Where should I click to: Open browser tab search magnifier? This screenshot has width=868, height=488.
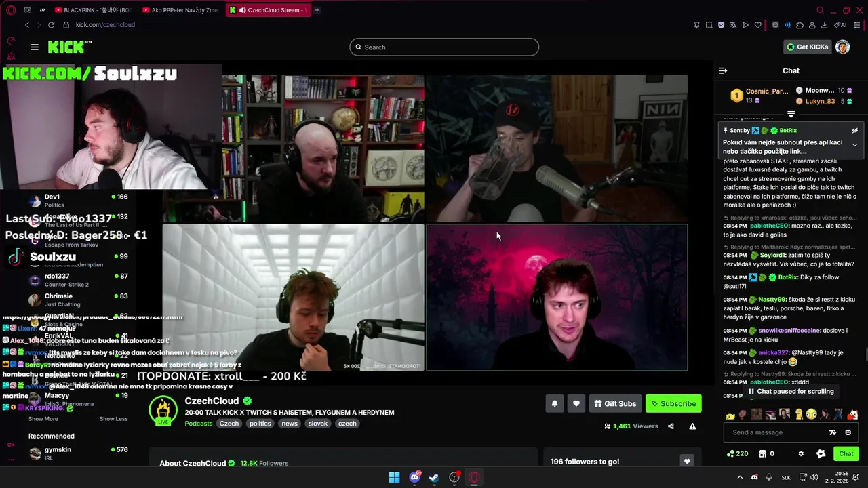(x=820, y=10)
